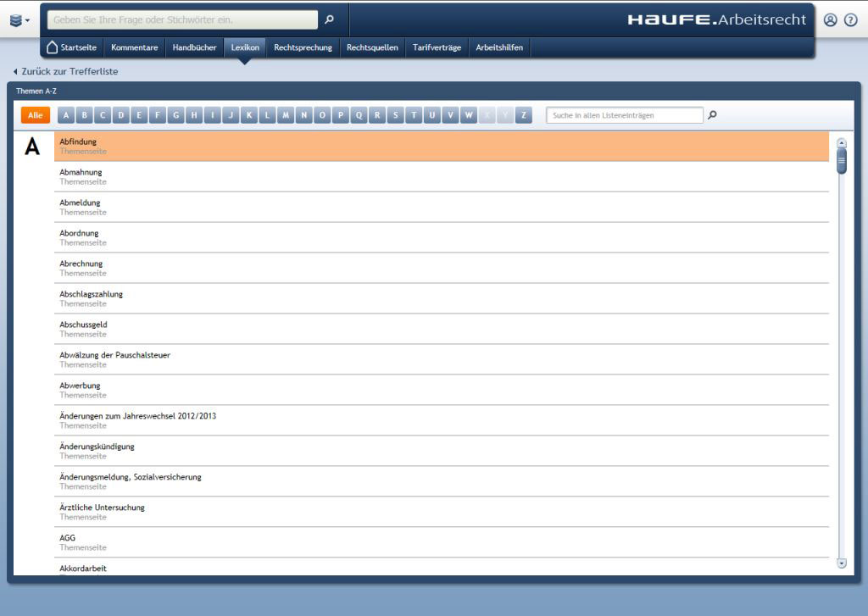Open the Tarifverträge tab

(x=437, y=47)
